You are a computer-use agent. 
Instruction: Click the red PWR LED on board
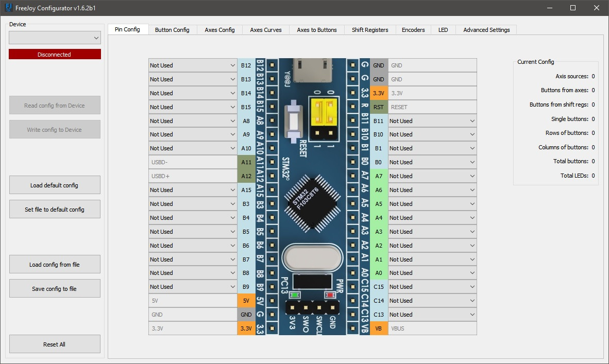coord(330,296)
